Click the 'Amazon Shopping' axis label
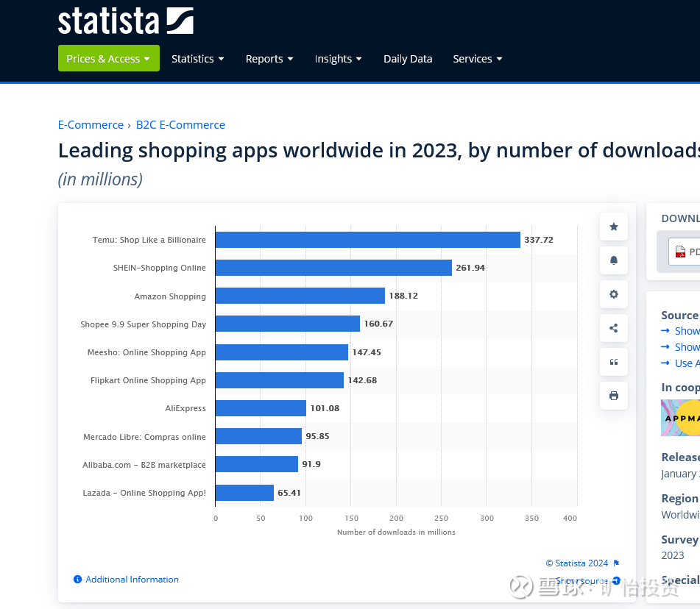700x609 pixels. (x=170, y=296)
